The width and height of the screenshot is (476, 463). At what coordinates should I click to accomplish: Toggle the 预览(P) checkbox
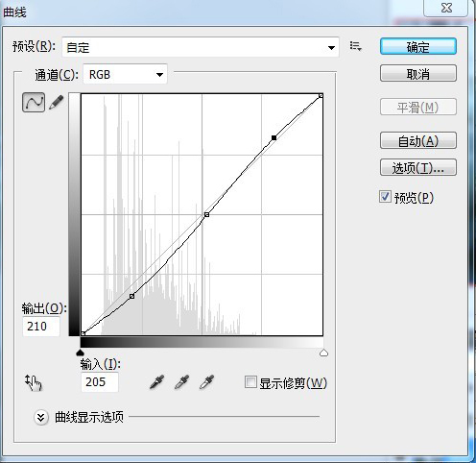pos(385,197)
